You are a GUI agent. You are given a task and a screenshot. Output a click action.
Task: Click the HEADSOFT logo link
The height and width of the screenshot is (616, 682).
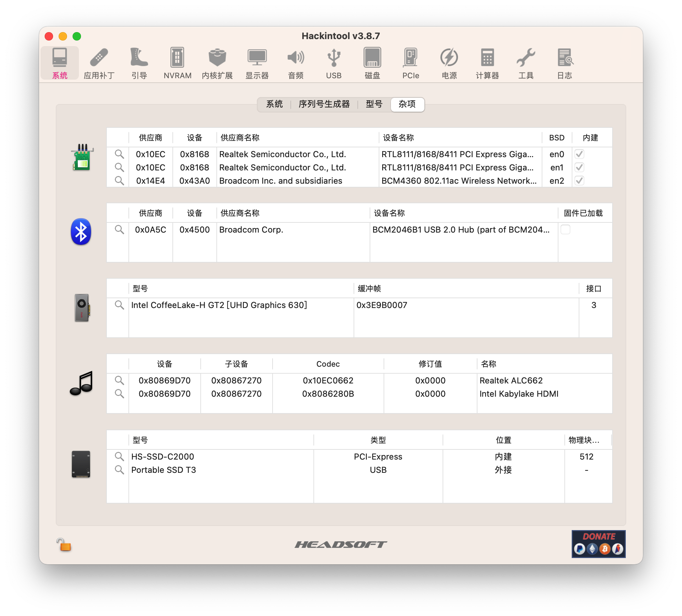[341, 544]
